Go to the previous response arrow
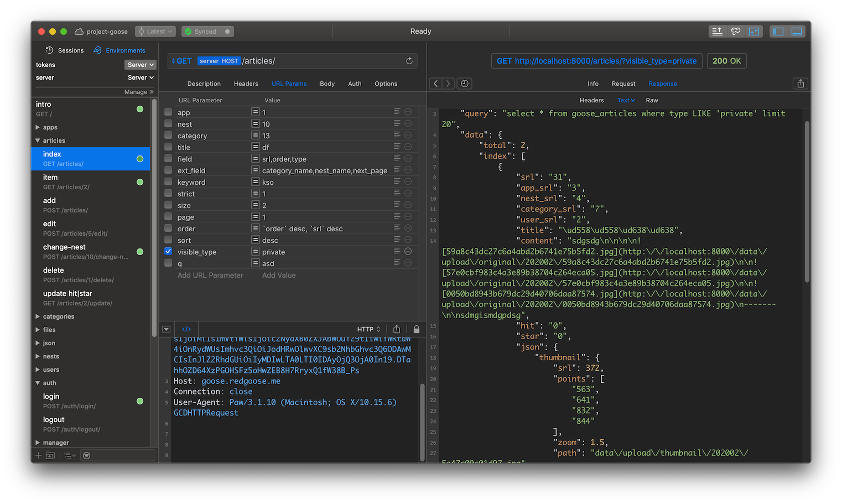842x504 pixels. click(x=436, y=84)
